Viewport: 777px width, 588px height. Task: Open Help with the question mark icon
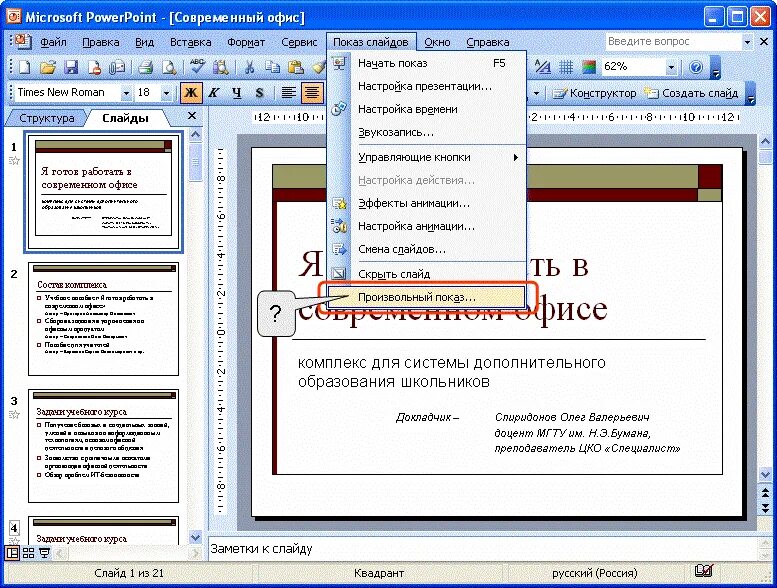coord(696,67)
